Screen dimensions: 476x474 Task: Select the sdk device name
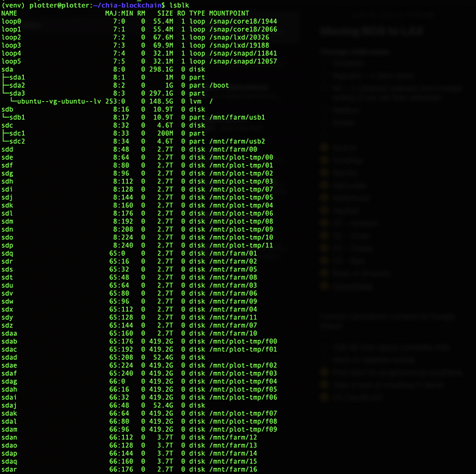pyautogui.click(x=7, y=205)
